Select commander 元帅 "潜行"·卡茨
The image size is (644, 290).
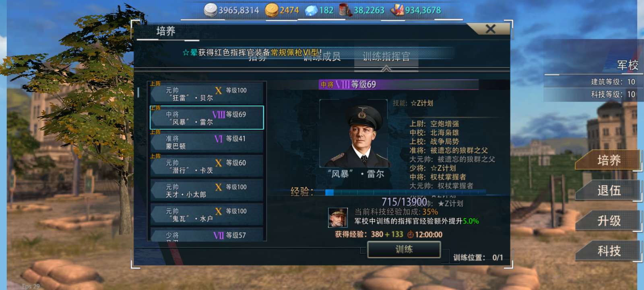coord(207,166)
